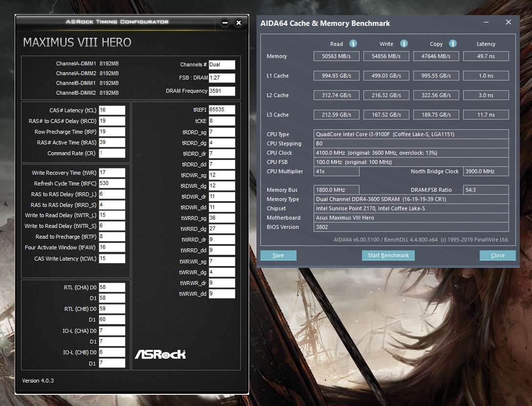Click the Command Rate (CR) field

(x=112, y=153)
